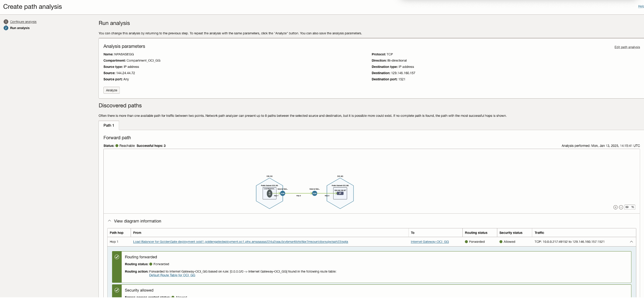Click the Security allowed green check icon
Screen dimensions: 644x298
(117, 290)
